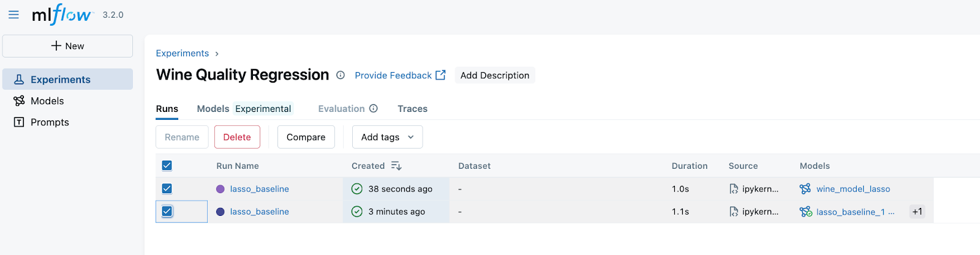
Task: Click the info icon beside Wine Quality Regression
Action: tap(341, 75)
